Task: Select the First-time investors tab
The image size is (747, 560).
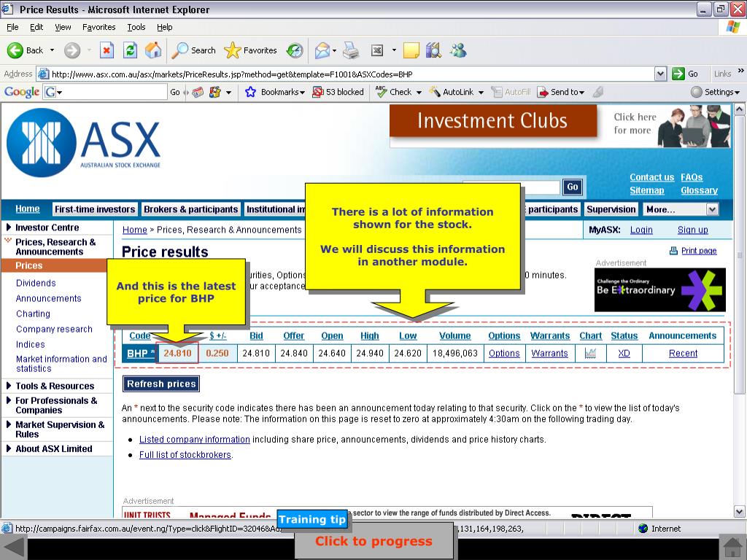Action: pyautogui.click(x=95, y=209)
